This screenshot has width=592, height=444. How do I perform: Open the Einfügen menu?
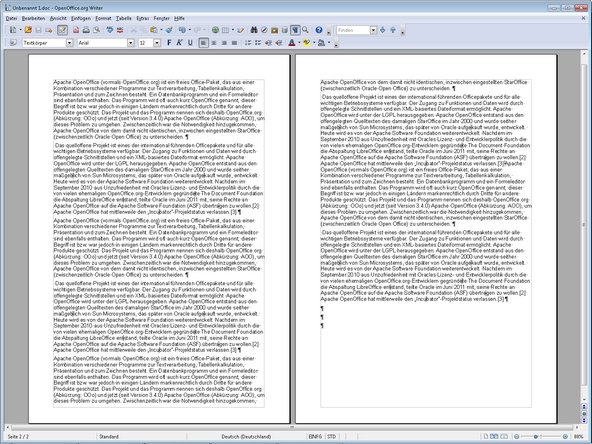(x=81, y=18)
